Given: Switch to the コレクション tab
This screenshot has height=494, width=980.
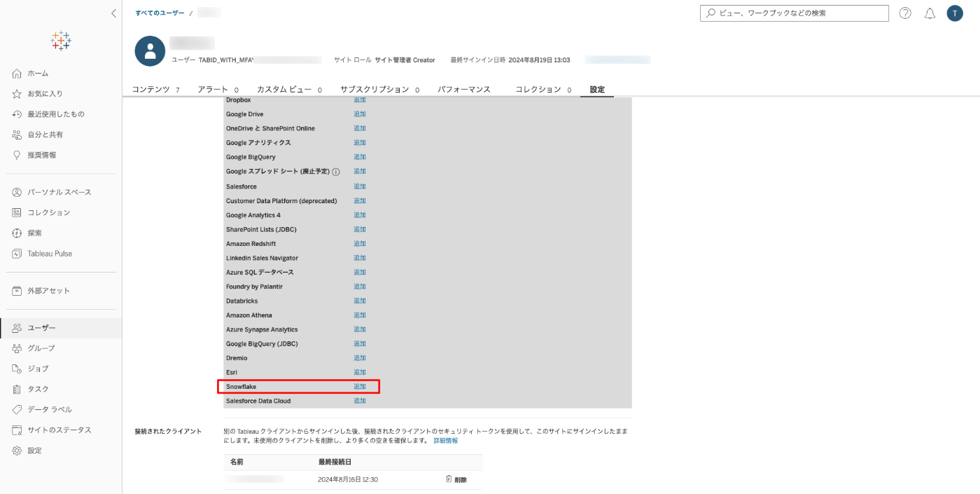Looking at the screenshot, I should (543, 90).
